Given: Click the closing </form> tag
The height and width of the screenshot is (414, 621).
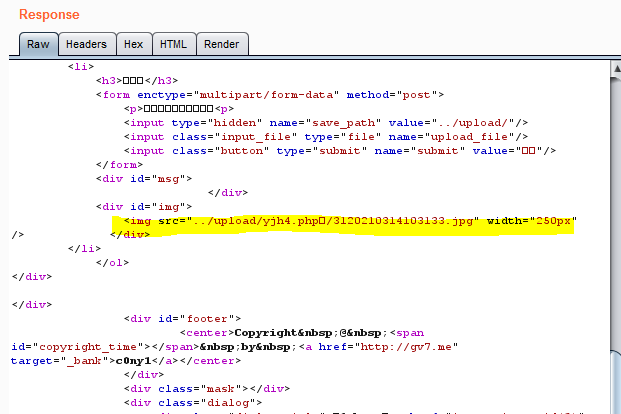Looking at the screenshot, I should 119,165.
